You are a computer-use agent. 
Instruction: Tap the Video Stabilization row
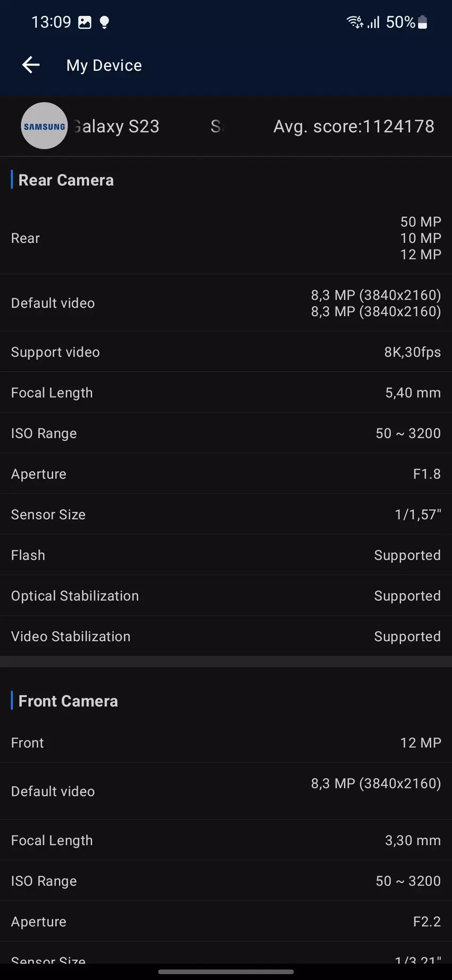[226, 636]
